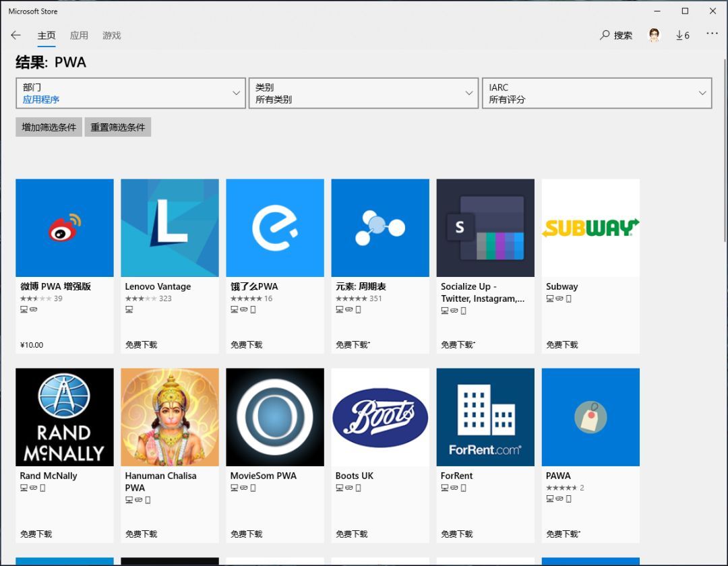Click the 元素: 周期表 title text
The width and height of the screenshot is (728, 566).
[361, 286]
